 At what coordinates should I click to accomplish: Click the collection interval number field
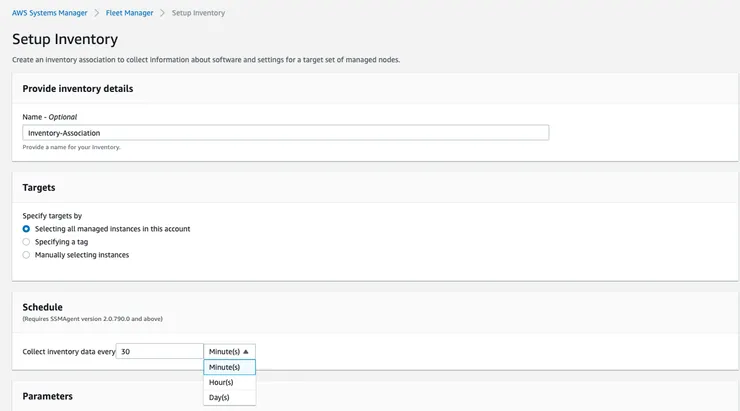coord(159,352)
